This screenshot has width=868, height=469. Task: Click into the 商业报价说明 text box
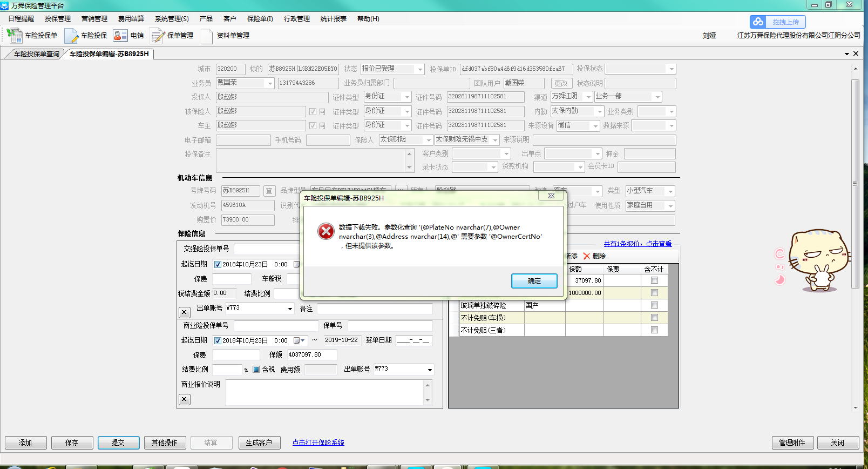pyautogui.click(x=324, y=392)
